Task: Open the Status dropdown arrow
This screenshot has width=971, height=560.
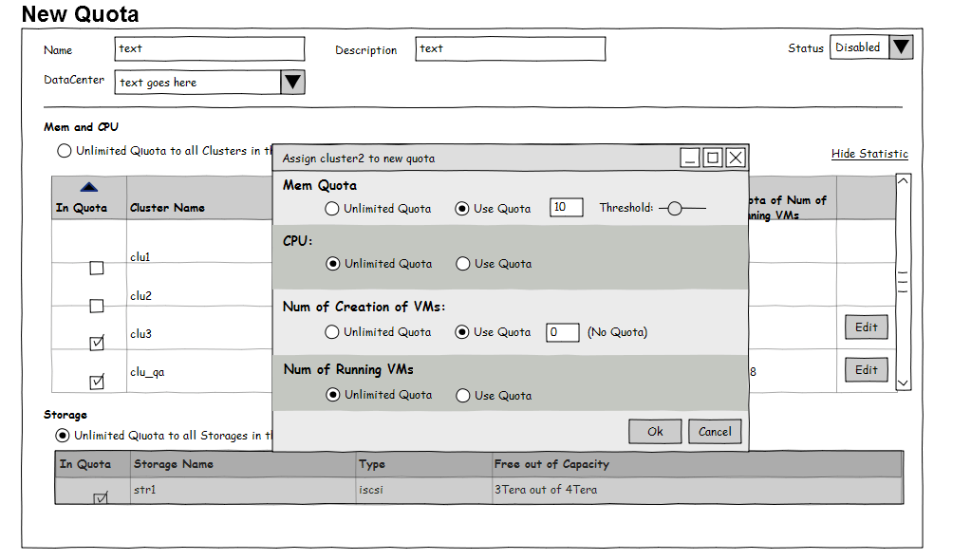Action: click(x=901, y=47)
